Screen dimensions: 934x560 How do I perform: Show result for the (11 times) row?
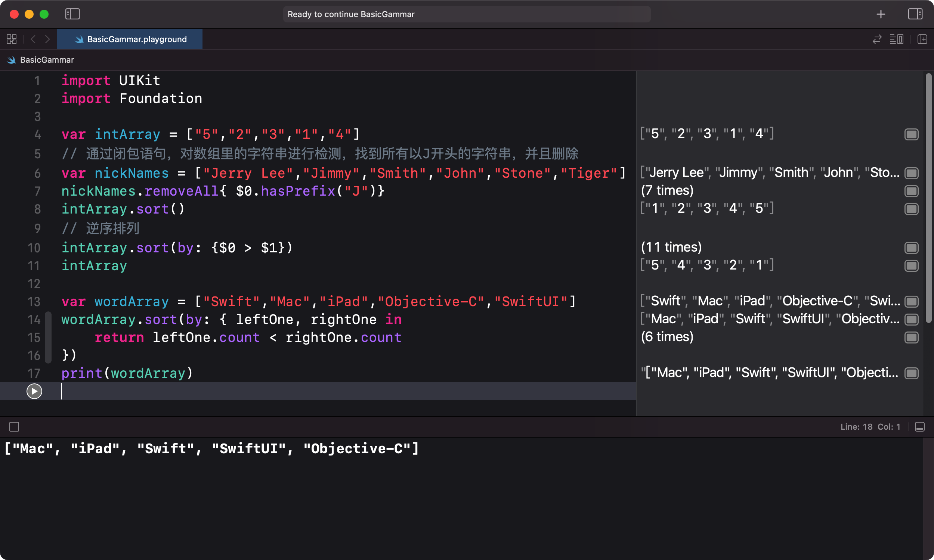click(911, 248)
